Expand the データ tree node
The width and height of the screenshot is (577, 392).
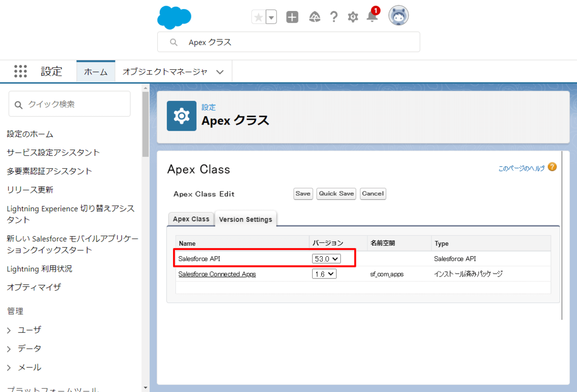(x=10, y=349)
